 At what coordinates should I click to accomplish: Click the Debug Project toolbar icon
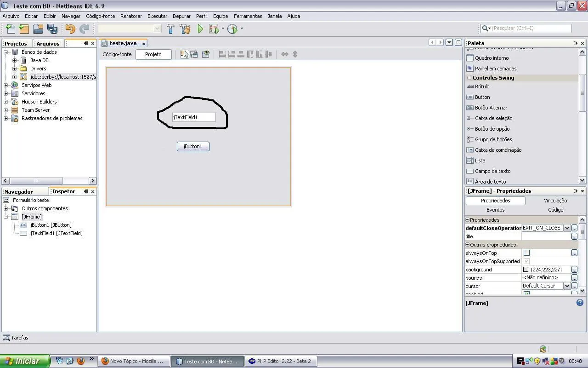(x=214, y=29)
